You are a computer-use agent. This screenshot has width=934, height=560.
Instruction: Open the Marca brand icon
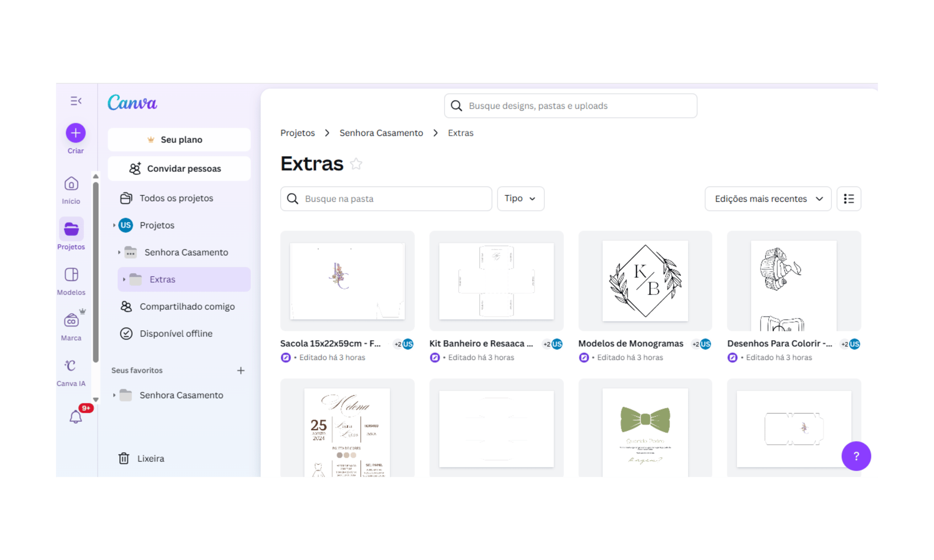pos(72,321)
